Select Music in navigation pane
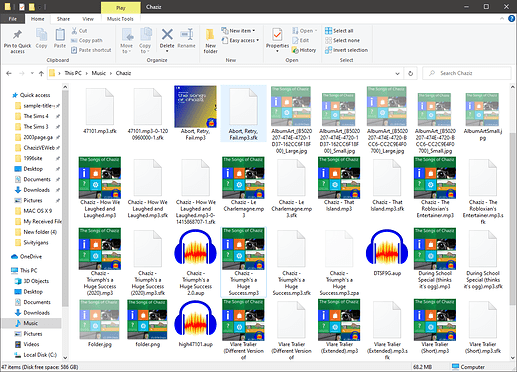 click(30, 323)
